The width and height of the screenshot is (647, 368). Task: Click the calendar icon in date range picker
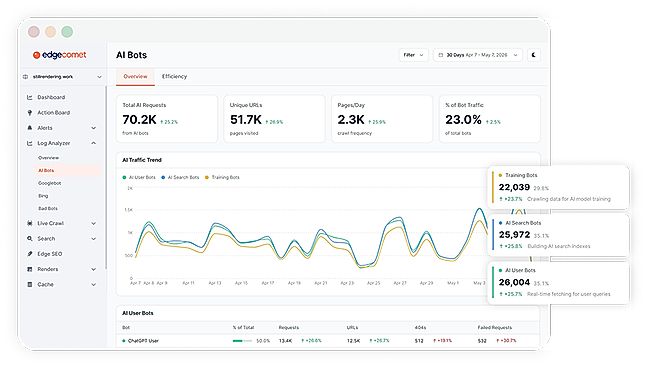point(441,55)
